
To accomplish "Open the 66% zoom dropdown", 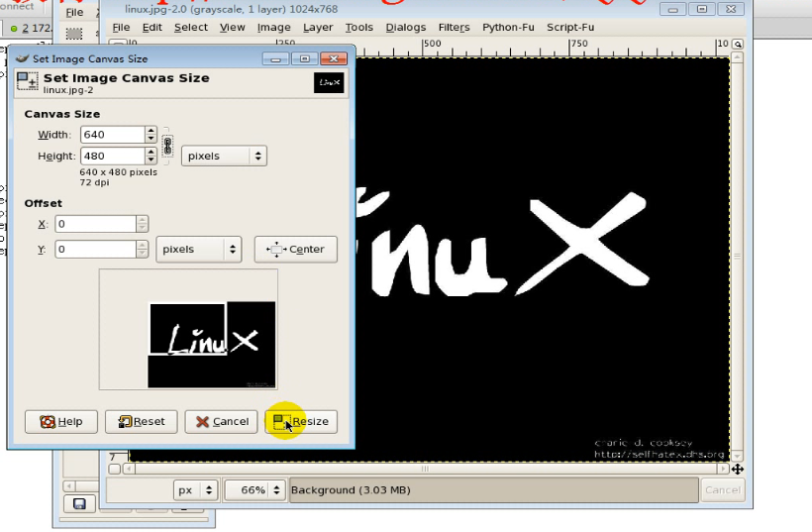I will [x=254, y=490].
